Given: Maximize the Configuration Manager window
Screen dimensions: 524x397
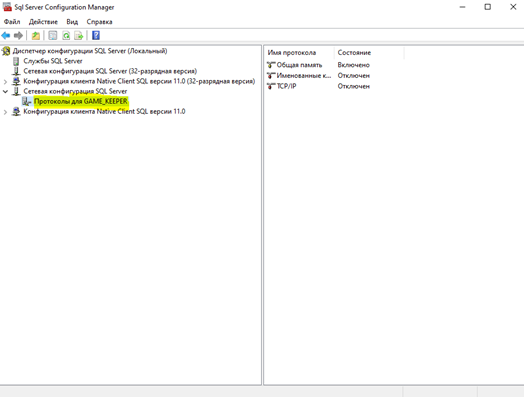Looking at the screenshot, I should point(488,7).
